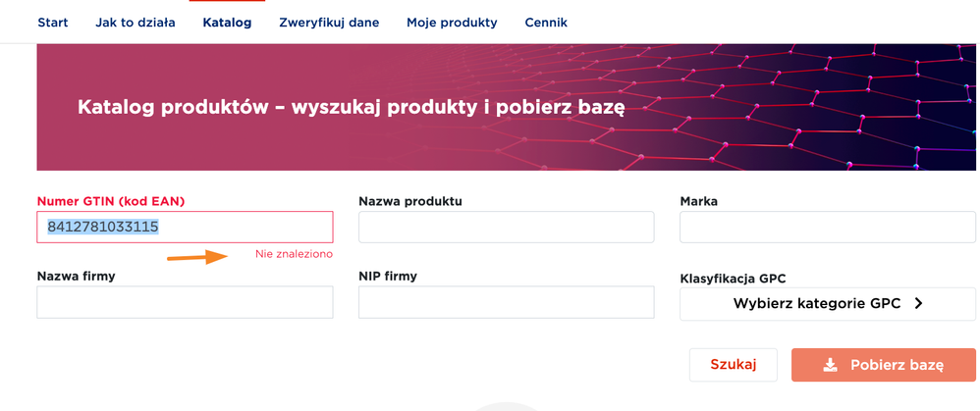Click the Katalog produktów banner heading

click(x=351, y=107)
